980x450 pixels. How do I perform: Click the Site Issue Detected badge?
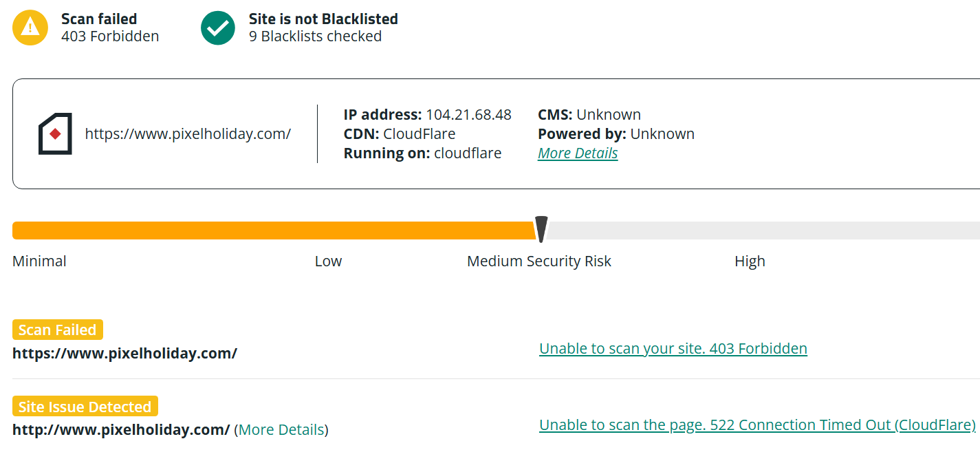85,406
